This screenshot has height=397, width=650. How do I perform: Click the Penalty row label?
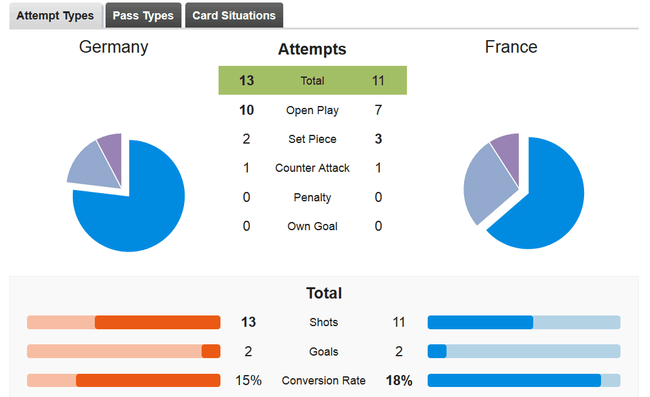coord(313,197)
